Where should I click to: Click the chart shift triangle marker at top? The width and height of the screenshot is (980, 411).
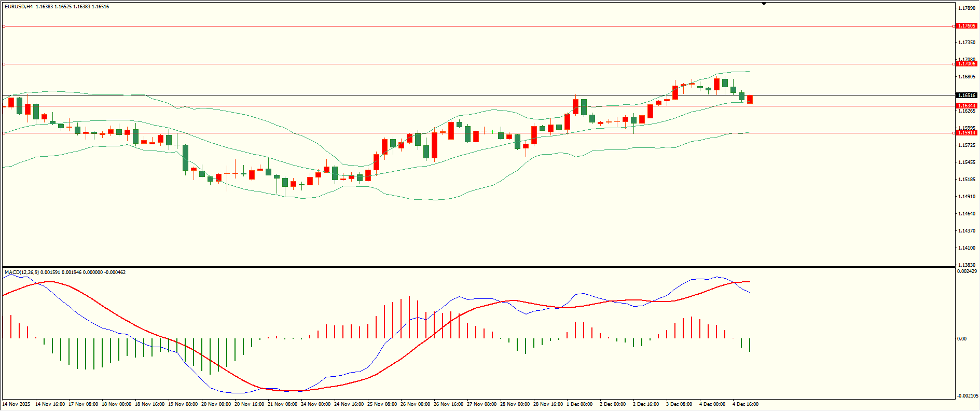click(764, 4)
